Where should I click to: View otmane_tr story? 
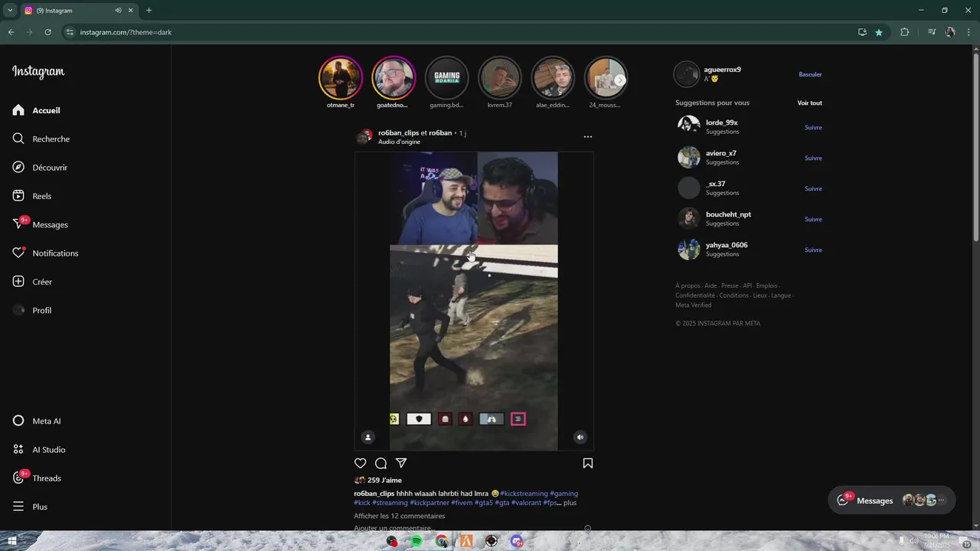(x=340, y=77)
